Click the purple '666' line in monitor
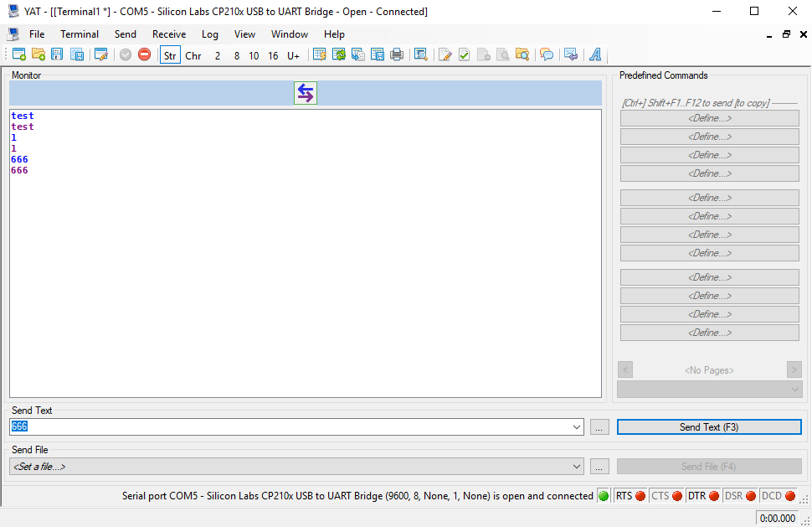 19,170
